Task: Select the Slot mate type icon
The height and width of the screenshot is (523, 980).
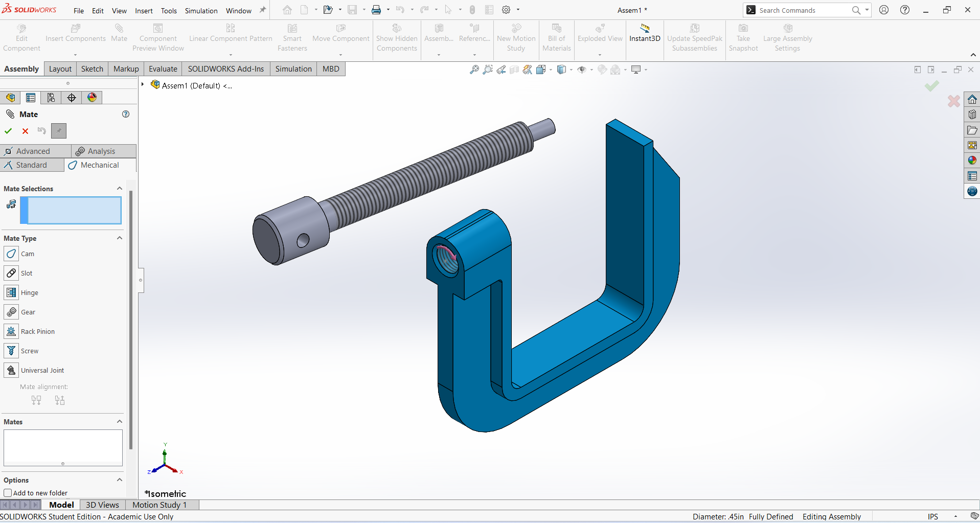Action: (x=11, y=273)
